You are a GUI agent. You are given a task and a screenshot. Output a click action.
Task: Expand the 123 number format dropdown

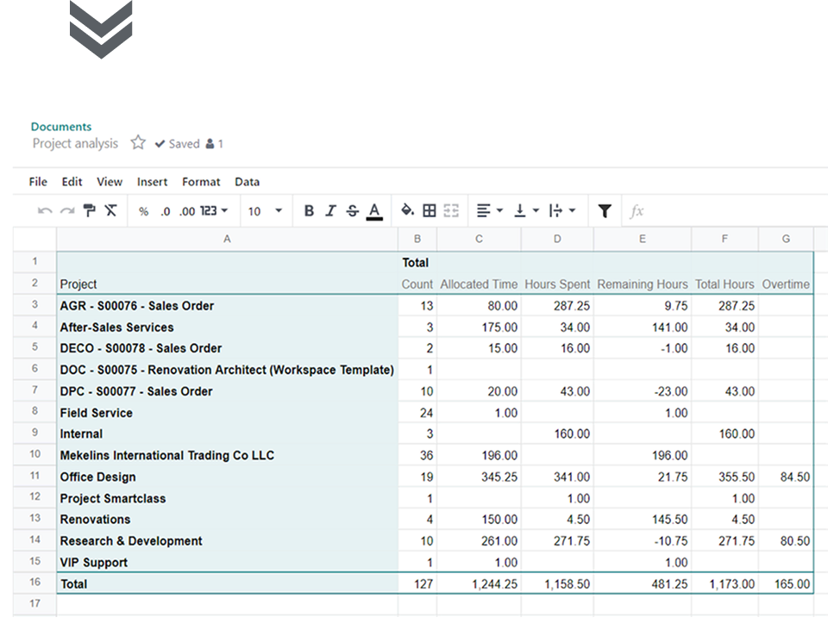click(214, 211)
